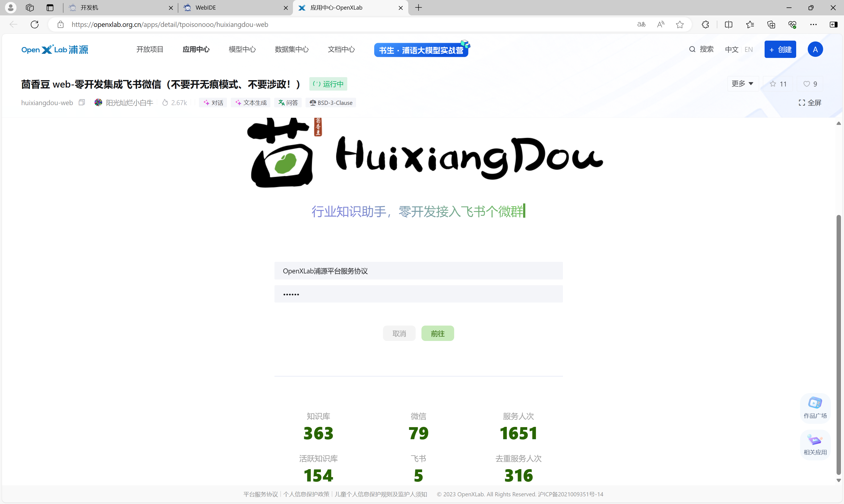Click the 运行中 status badge
The height and width of the screenshot is (504, 844).
click(328, 84)
